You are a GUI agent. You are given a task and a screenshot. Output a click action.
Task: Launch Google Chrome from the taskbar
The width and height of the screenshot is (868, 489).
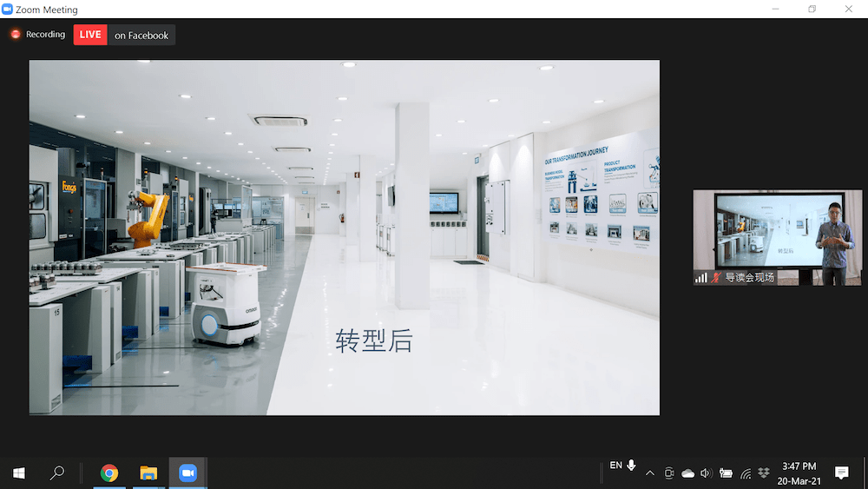tap(109, 473)
